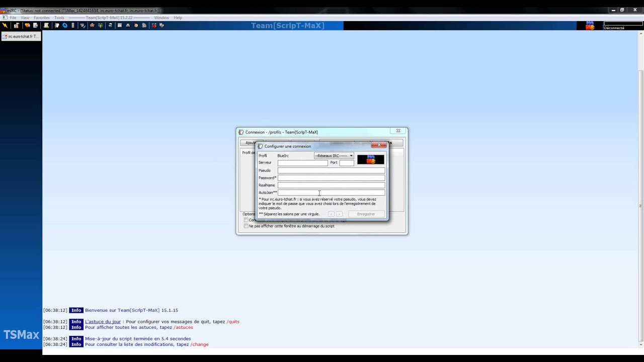Open the Help menu
Screen dimensions: 644x362
click(178, 18)
